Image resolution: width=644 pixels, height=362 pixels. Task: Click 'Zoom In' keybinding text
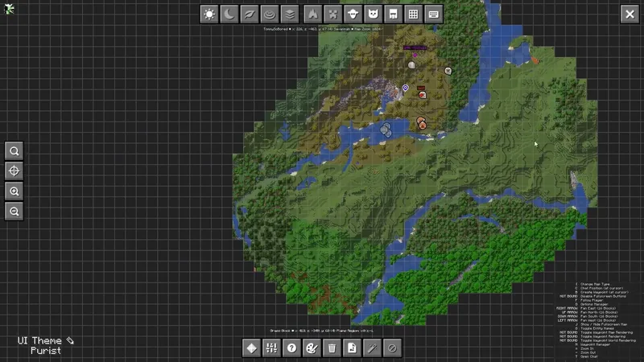point(587,348)
